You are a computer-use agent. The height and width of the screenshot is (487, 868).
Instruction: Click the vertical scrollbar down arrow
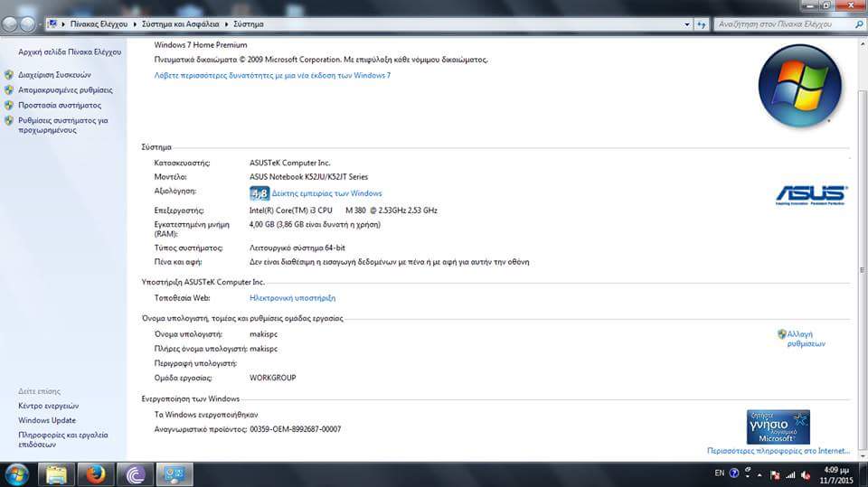pyautogui.click(x=863, y=456)
